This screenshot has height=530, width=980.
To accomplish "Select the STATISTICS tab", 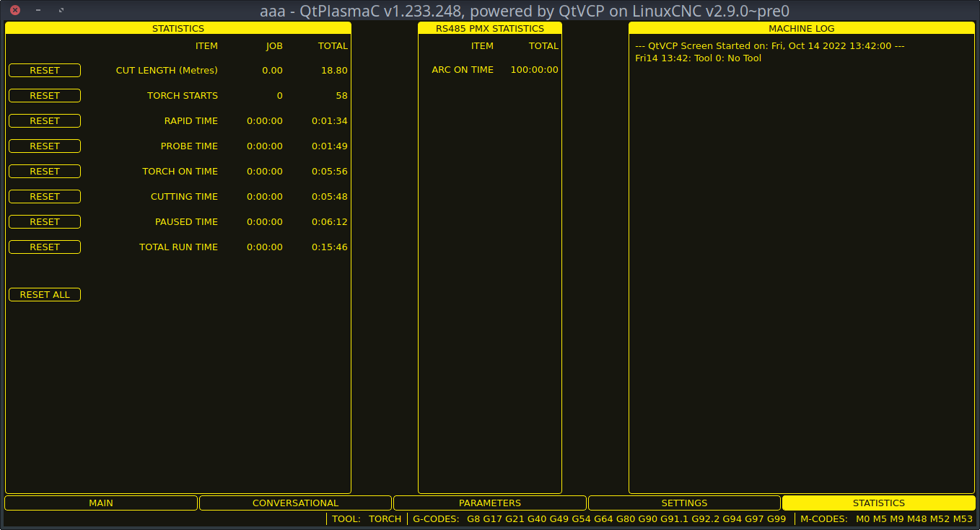I will (878, 503).
